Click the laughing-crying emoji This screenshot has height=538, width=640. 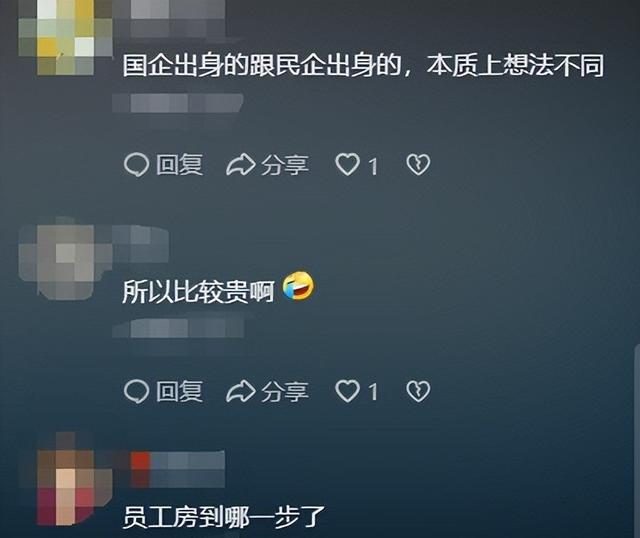(x=298, y=287)
